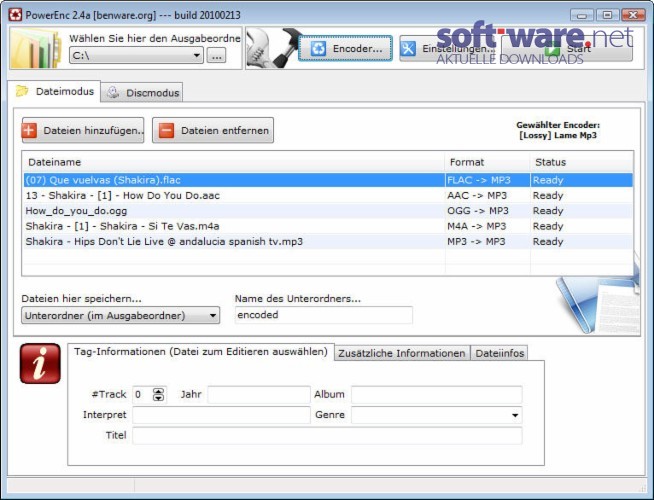This screenshot has width=654, height=500.
Task: Select the Tag-Informationen tab
Action: (x=201, y=352)
